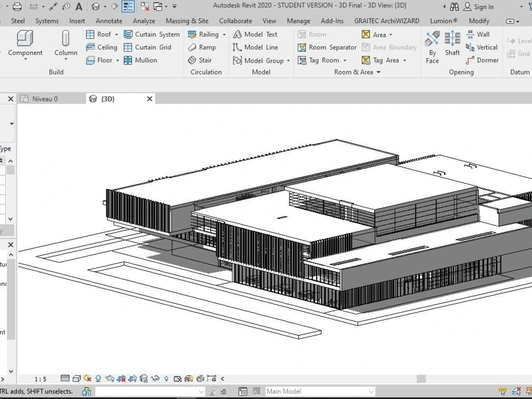
Task: Toggle Reveal Constraints icon
Action: [211, 378]
